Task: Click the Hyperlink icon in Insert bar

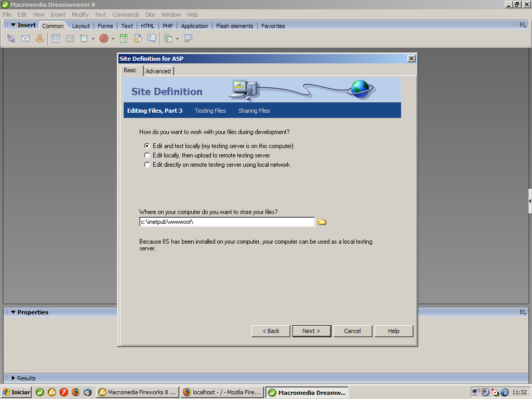Action: (11, 38)
